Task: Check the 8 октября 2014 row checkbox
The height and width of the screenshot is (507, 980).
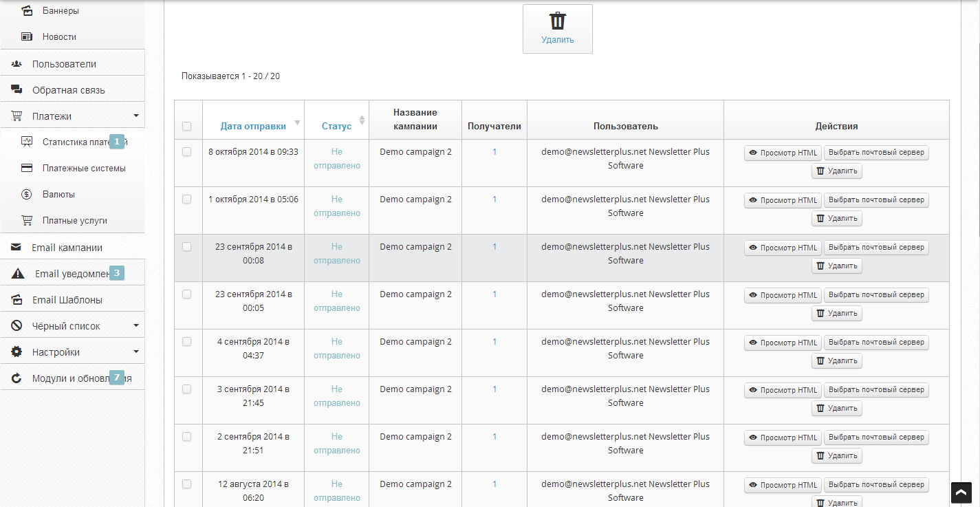Action: coord(186,152)
